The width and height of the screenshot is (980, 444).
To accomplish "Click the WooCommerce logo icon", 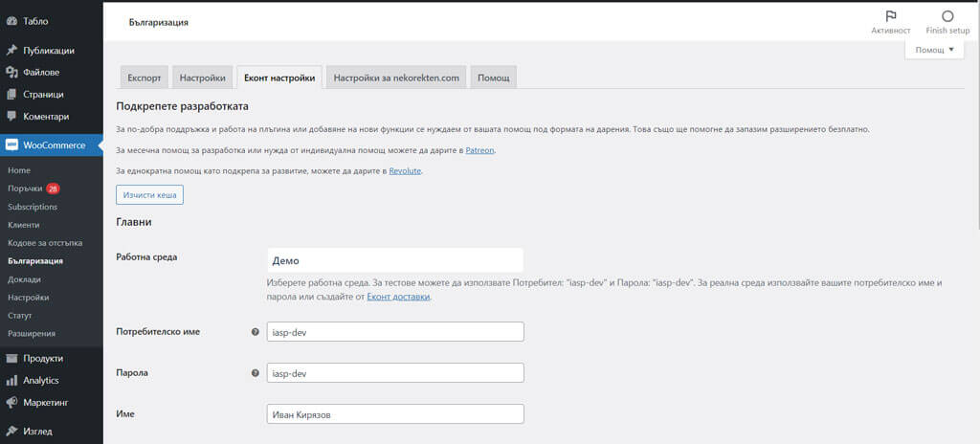I will click(11, 145).
